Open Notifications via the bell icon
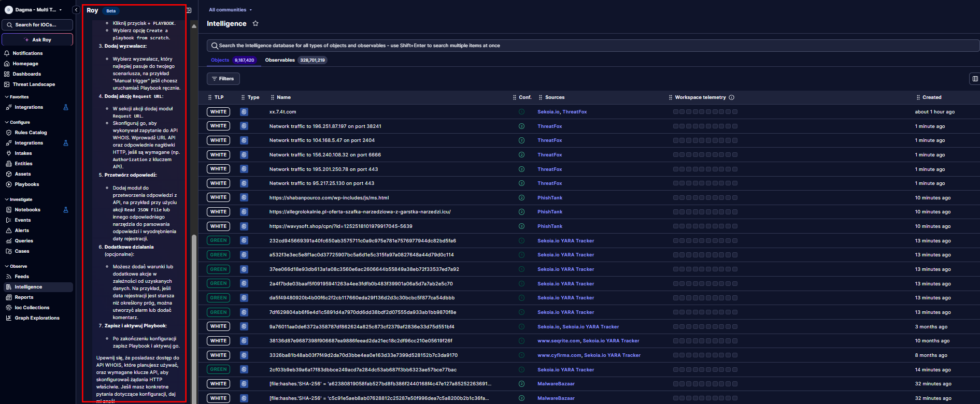 coord(7,53)
